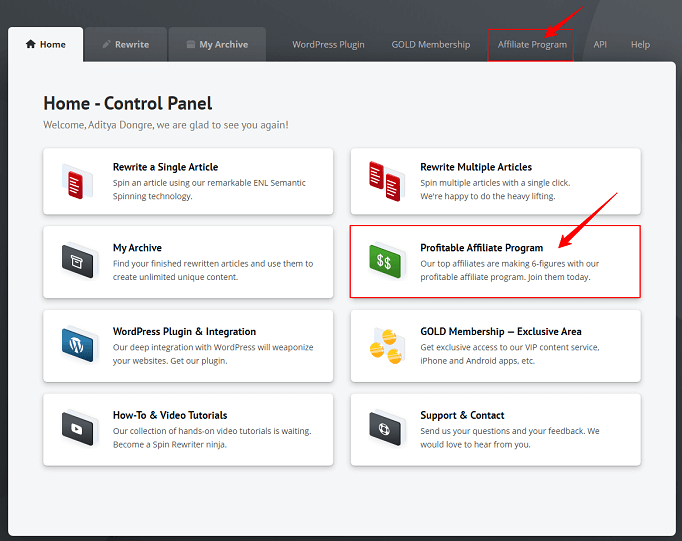682x541 pixels.
Task: Open the Help menu item
Action: coord(640,44)
